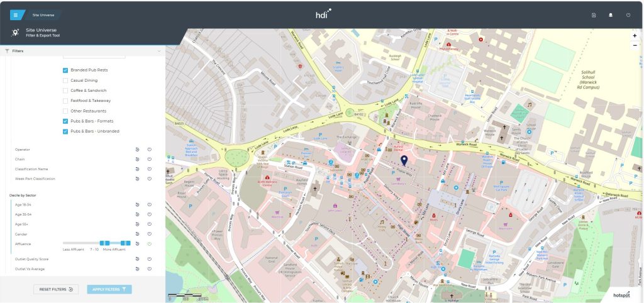Click the reset icon for the Gender filter

pyautogui.click(x=137, y=234)
